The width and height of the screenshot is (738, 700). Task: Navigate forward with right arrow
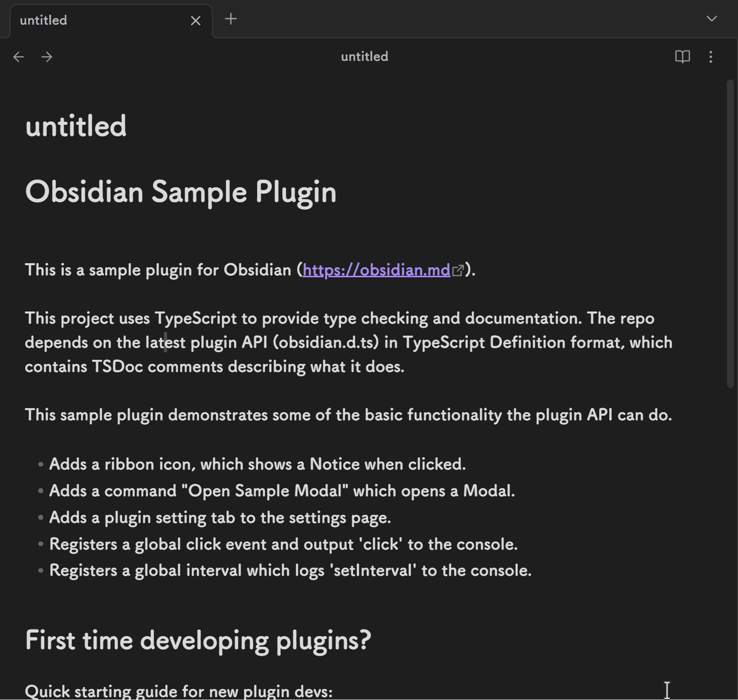(x=47, y=57)
